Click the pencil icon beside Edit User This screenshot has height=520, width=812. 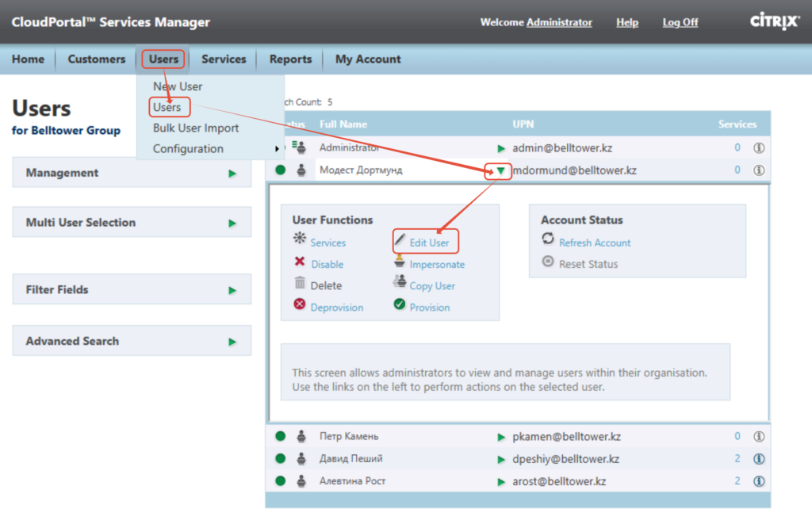(400, 239)
